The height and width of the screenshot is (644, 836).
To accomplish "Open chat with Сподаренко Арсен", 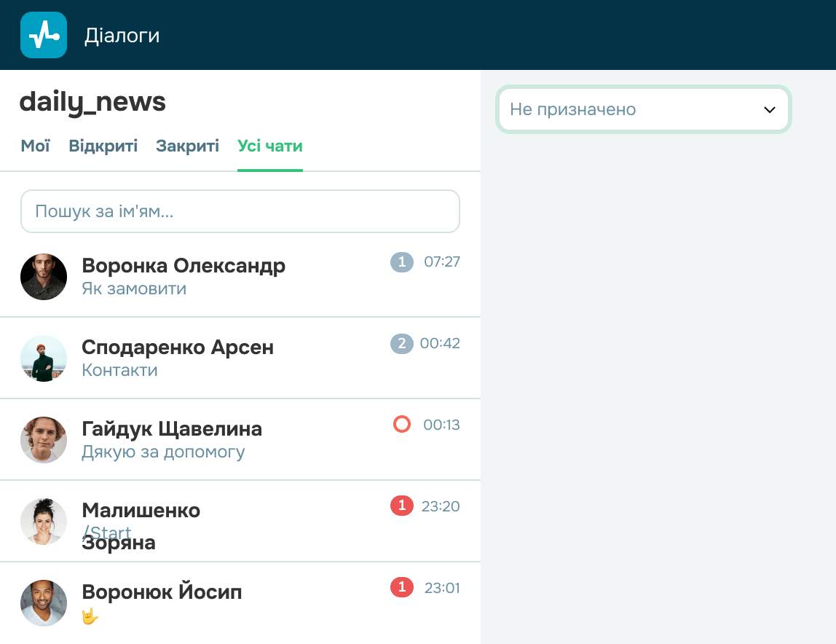I will coord(240,358).
